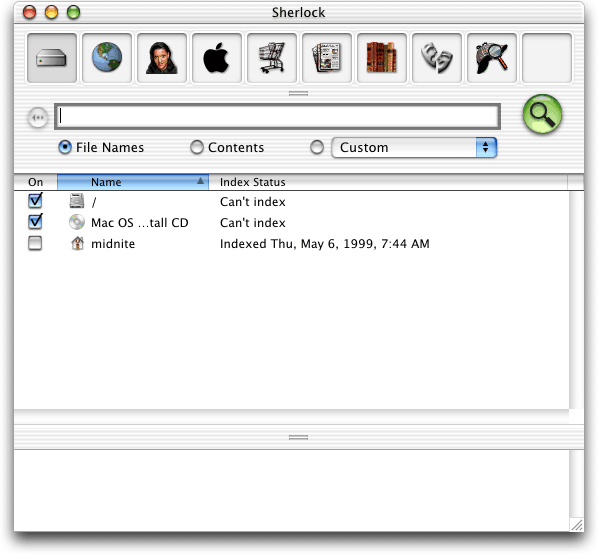
Task: Reverse sort order with Name column triangle
Action: [x=200, y=181]
